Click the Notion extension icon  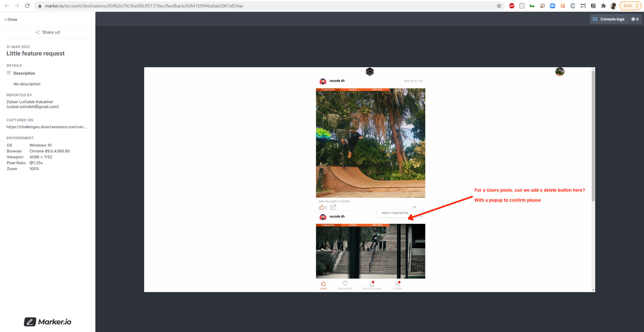(x=593, y=6)
